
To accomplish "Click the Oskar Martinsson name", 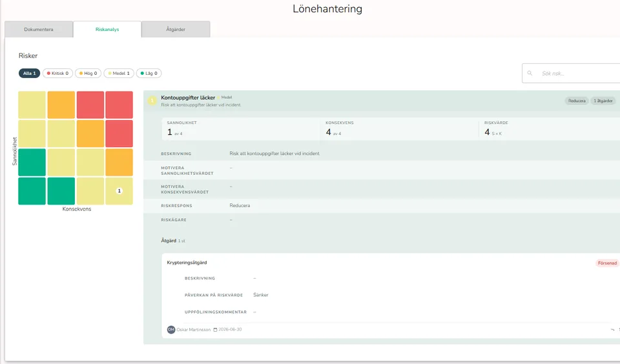I will point(193,330).
